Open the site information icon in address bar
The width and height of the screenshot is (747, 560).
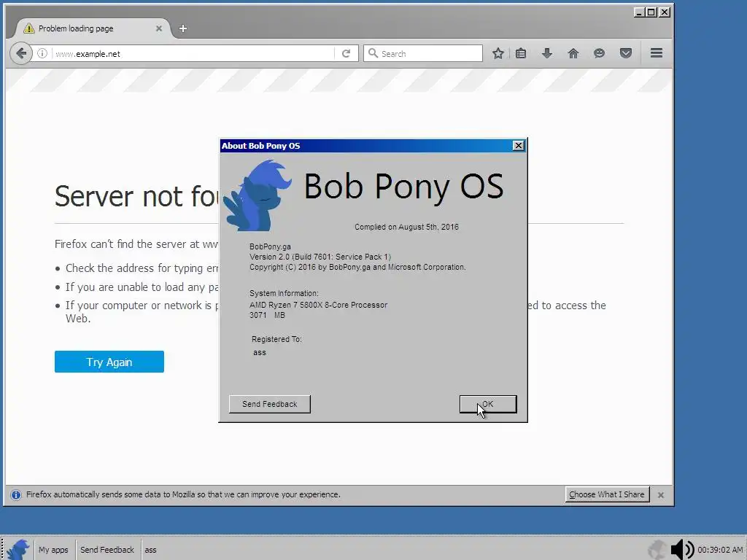[x=42, y=53]
